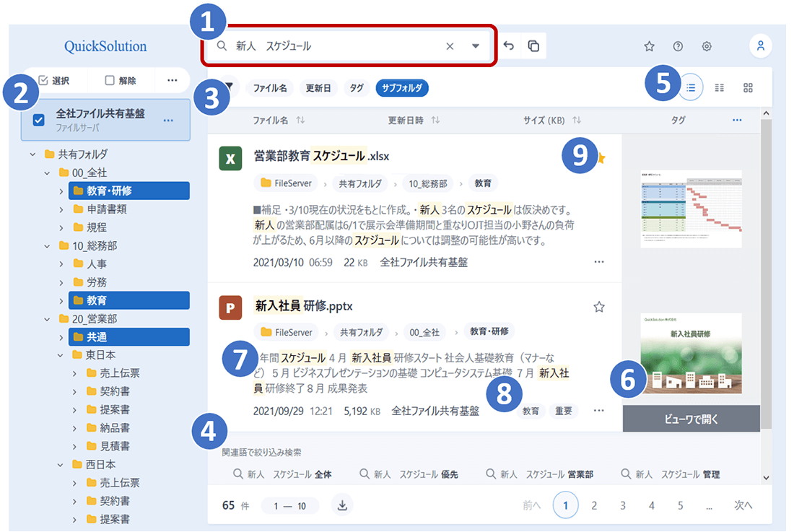The image size is (794, 532).
Task: Open the help question mark icon
Action: coord(678,47)
